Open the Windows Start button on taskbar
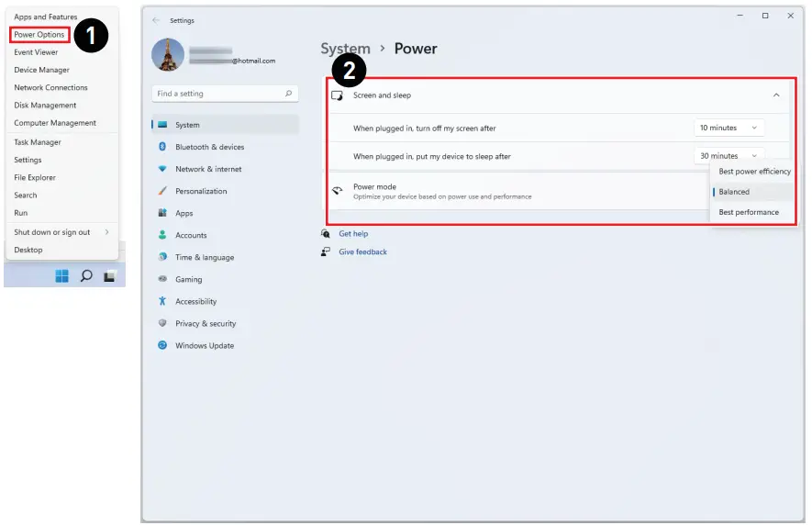The height and width of the screenshot is (525, 812). pyautogui.click(x=62, y=275)
